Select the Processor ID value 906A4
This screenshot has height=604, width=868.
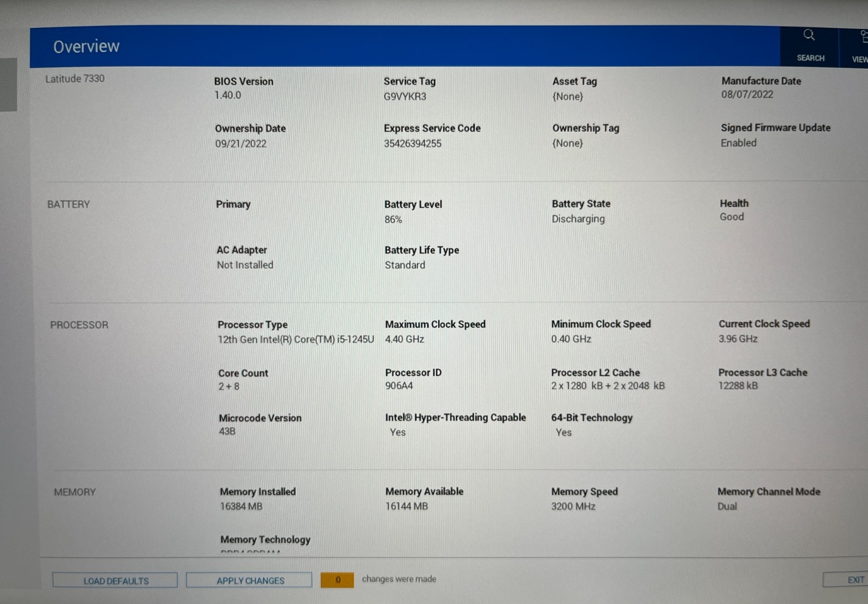point(399,386)
